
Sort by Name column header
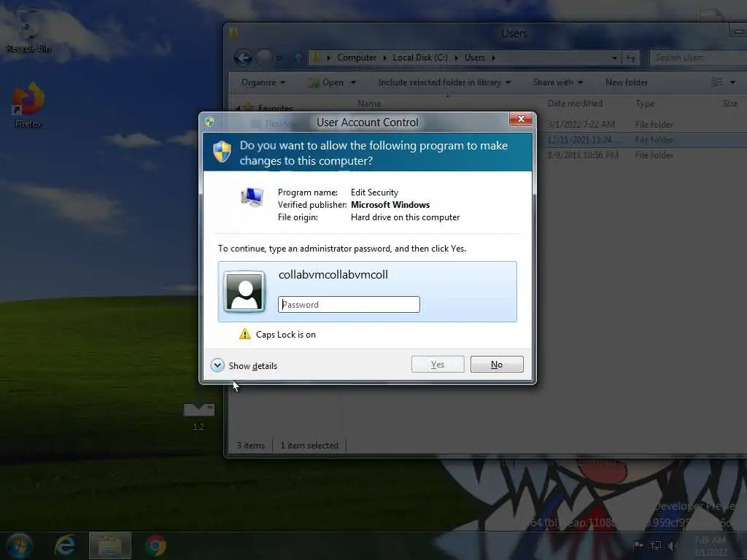click(x=369, y=104)
